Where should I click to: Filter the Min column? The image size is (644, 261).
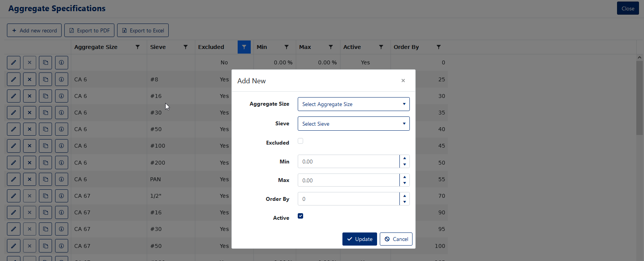tap(287, 47)
